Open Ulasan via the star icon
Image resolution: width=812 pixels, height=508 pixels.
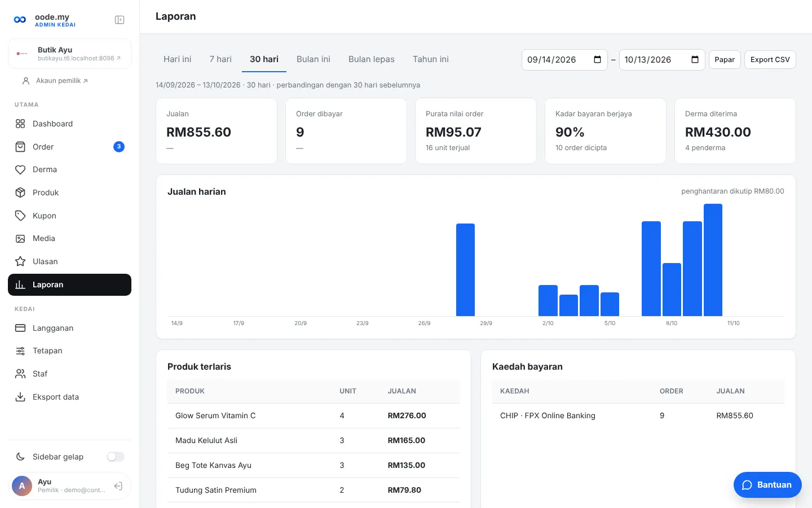pyautogui.click(x=20, y=261)
